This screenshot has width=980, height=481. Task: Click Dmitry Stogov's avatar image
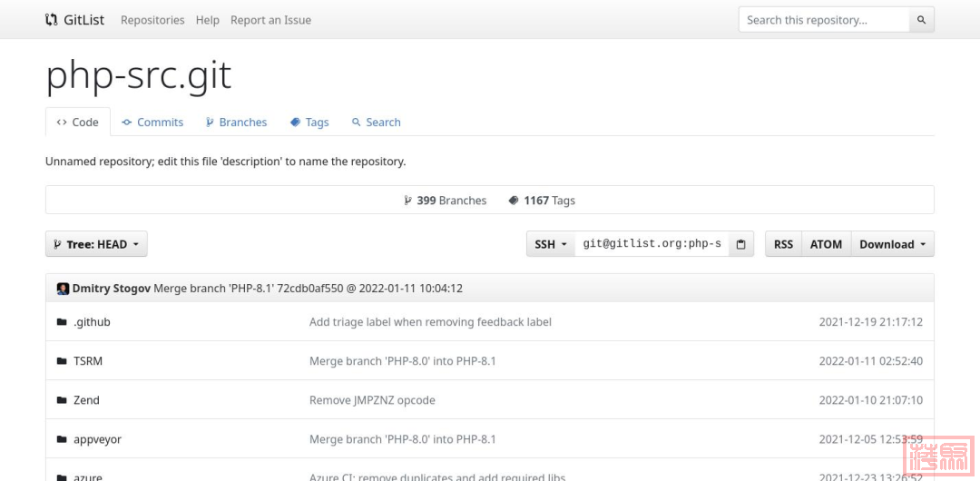[63, 289]
